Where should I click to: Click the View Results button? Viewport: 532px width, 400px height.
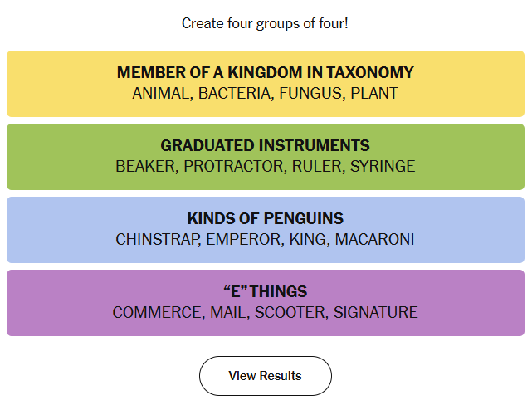tap(266, 376)
